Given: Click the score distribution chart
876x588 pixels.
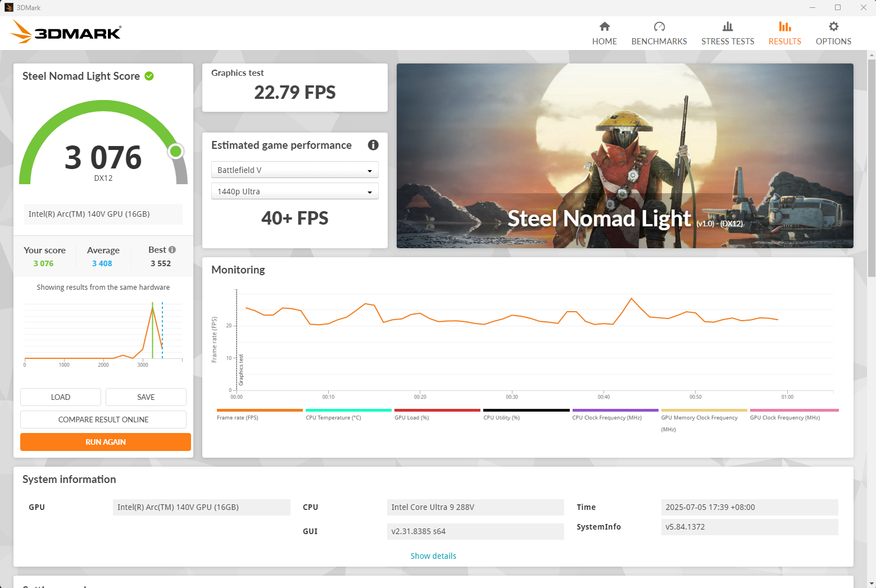Looking at the screenshot, I should 103,334.
